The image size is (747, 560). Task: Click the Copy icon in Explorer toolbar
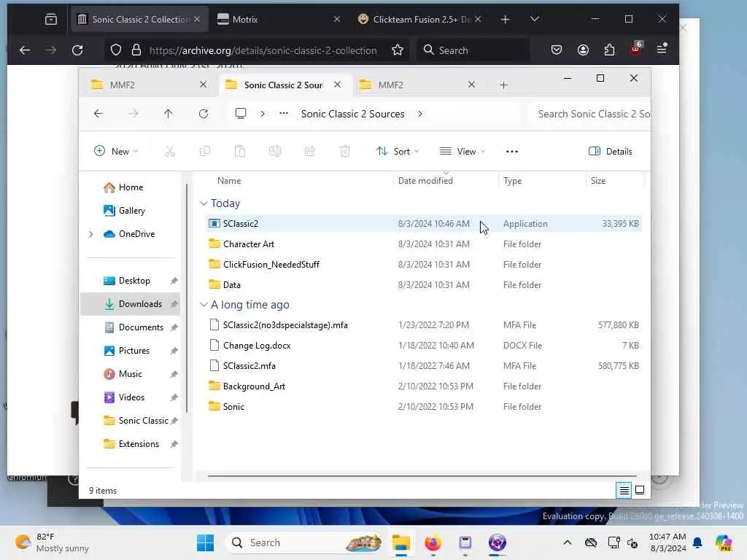(x=205, y=152)
